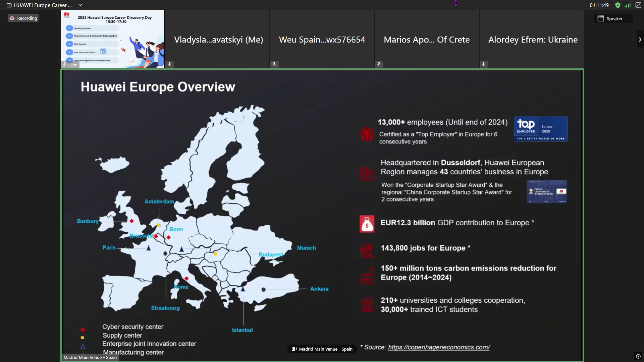
Task: Click the Amsterdam map label
Action: 159,201
